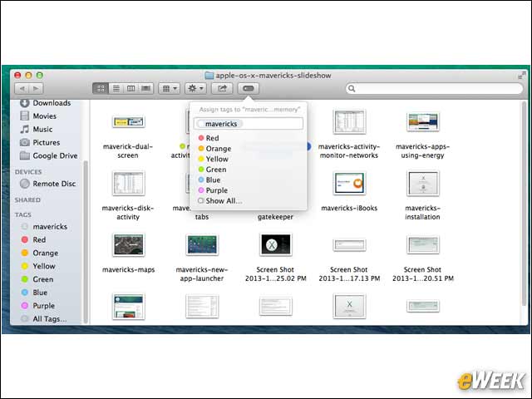Screen dimensions: 532x399
Task: Select Screen Shot 2013-1...25.02 PM thumbnail
Action: point(275,244)
